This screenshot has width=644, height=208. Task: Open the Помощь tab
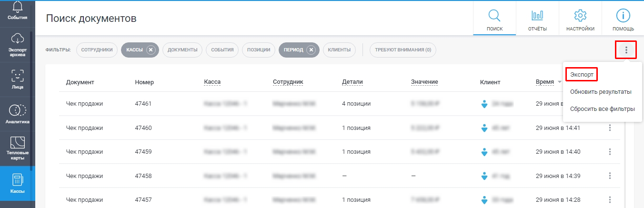pyautogui.click(x=623, y=19)
